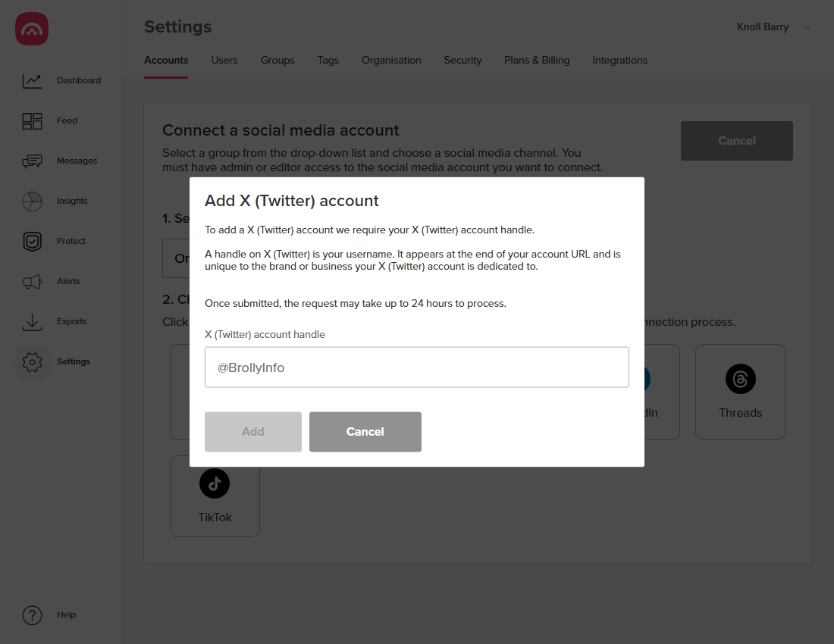This screenshot has height=644, width=834.
Task: Switch to the Organisation tab
Action: pyautogui.click(x=391, y=60)
